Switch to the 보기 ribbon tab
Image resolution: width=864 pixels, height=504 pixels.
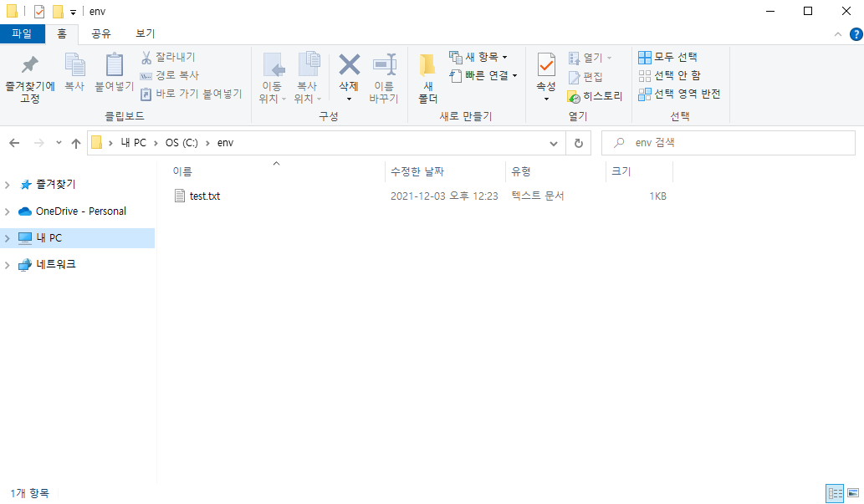point(146,33)
